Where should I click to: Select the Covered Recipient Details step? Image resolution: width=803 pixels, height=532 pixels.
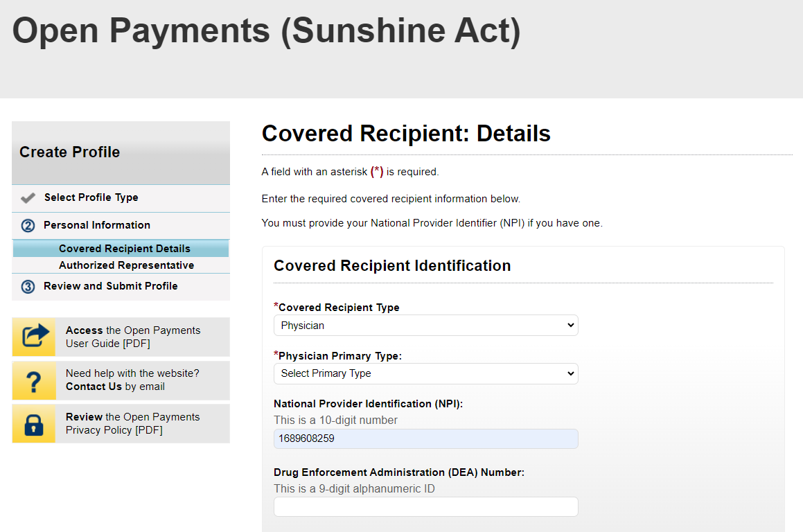tap(125, 249)
